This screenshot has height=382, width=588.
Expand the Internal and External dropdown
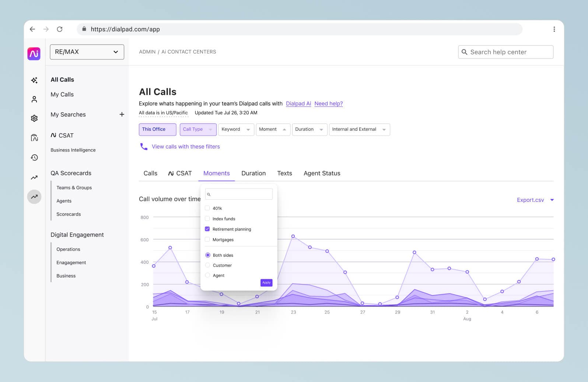[359, 129]
